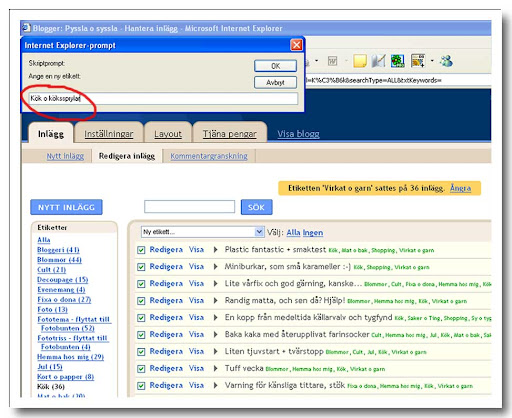Edit the Plastic fantastic post via Redigera
Screen dimensions: 512x418
(166, 250)
